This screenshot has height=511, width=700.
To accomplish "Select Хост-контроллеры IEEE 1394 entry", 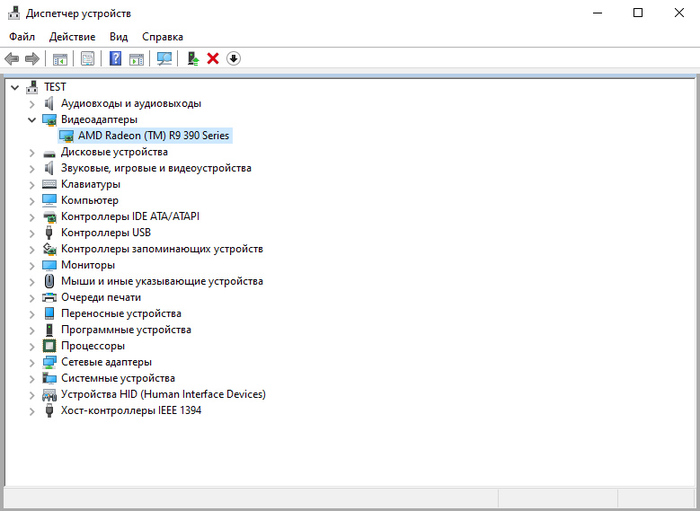I will click(130, 410).
